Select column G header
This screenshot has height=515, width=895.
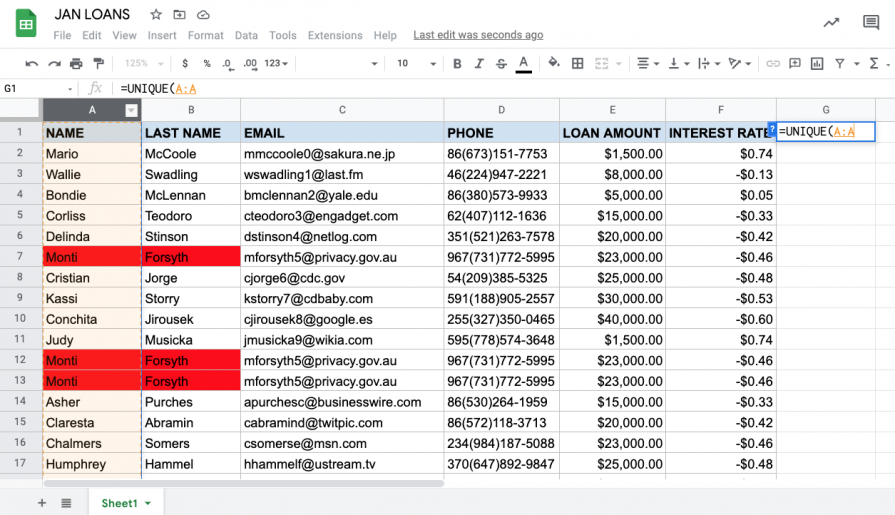pos(826,110)
